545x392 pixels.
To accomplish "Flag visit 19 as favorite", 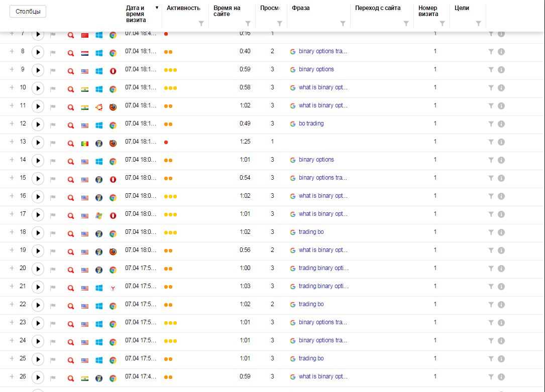I will pos(53,251).
